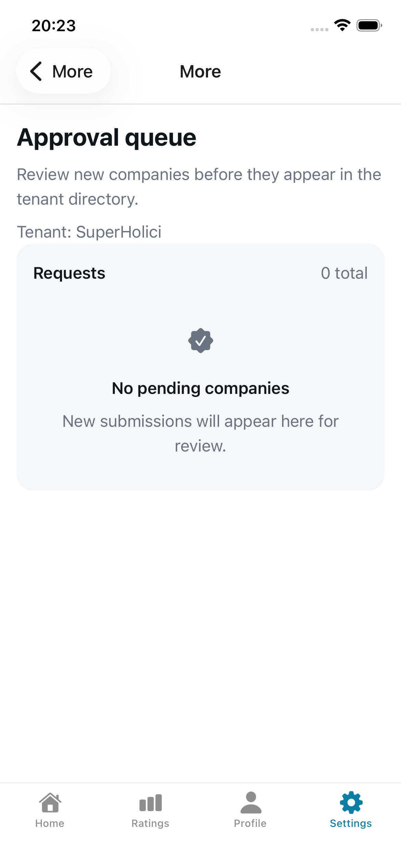Viewport: 401px width, 868px height.
Task: Switch to the Home tab label
Action: pyautogui.click(x=50, y=823)
